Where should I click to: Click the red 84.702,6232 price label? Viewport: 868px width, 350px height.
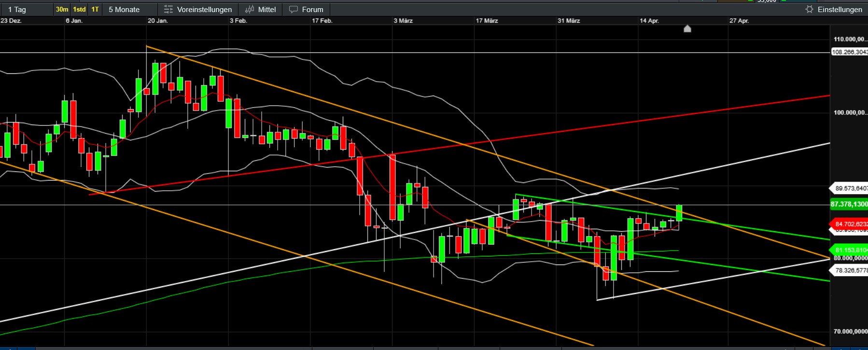tap(849, 224)
